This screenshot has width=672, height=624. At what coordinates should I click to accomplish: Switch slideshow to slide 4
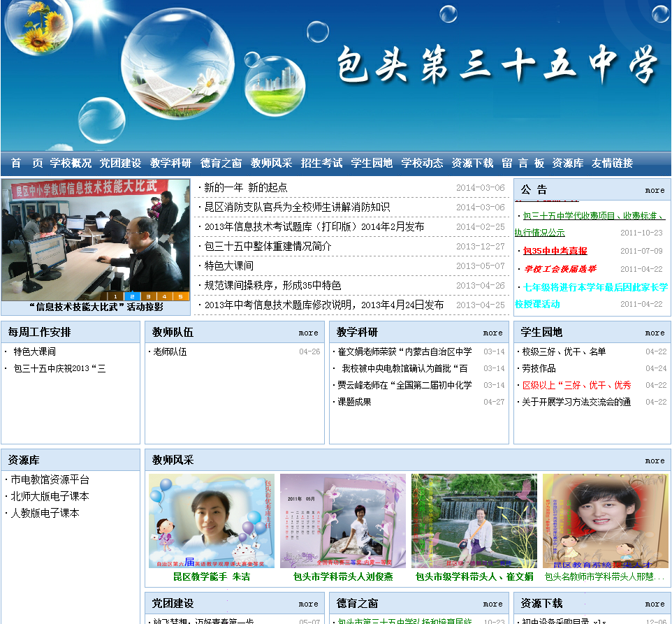tap(165, 296)
